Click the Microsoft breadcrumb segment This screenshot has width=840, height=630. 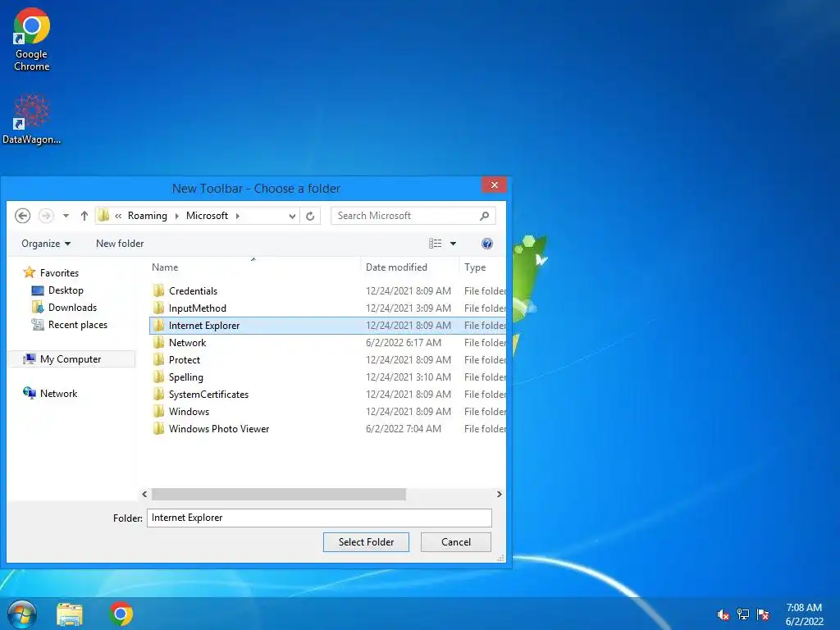click(207, 216)
